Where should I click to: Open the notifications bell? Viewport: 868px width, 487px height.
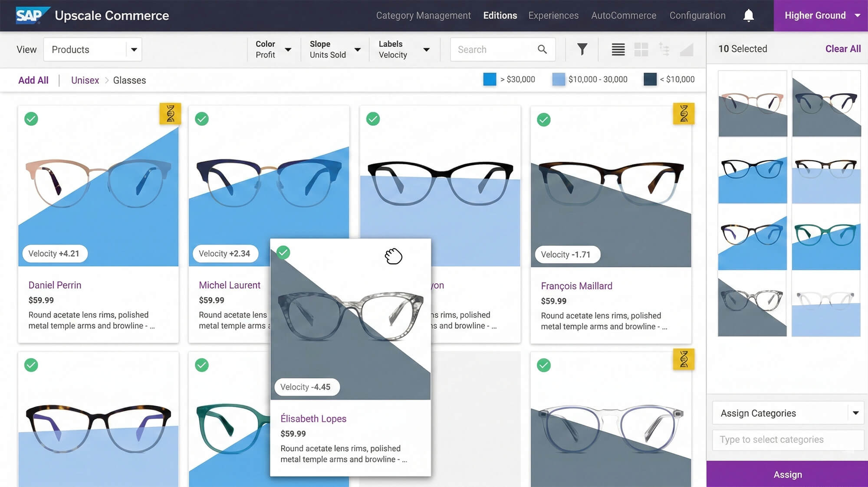pos(748,16)
